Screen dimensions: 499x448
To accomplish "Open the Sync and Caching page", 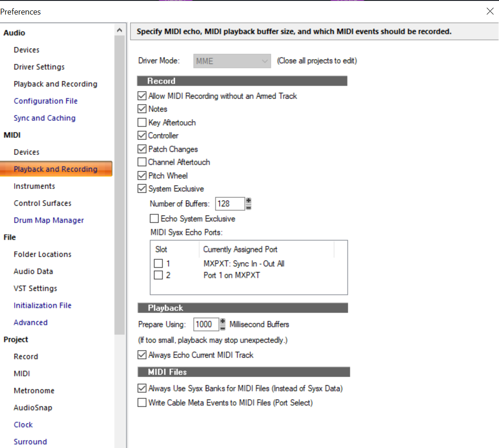I will tap(44, 118).
